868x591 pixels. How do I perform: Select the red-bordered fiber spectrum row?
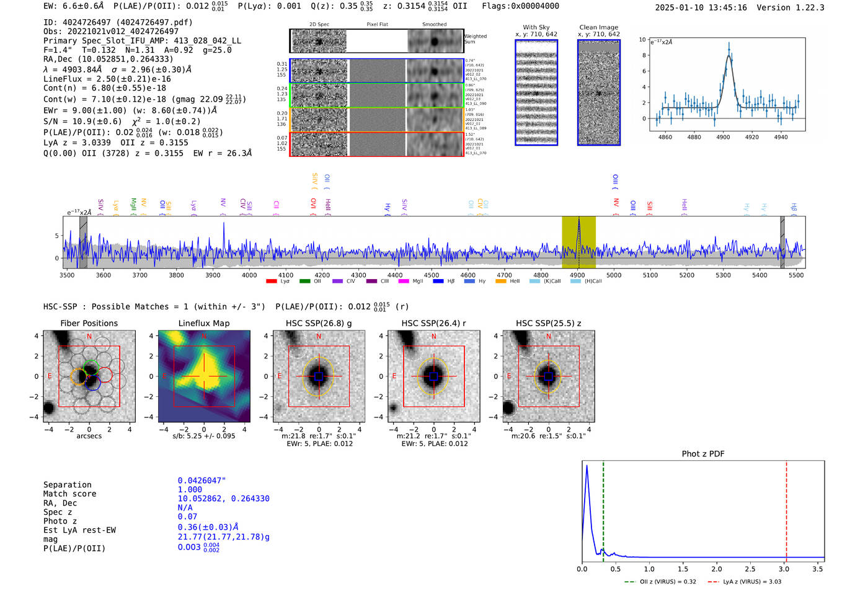(376, 144)
